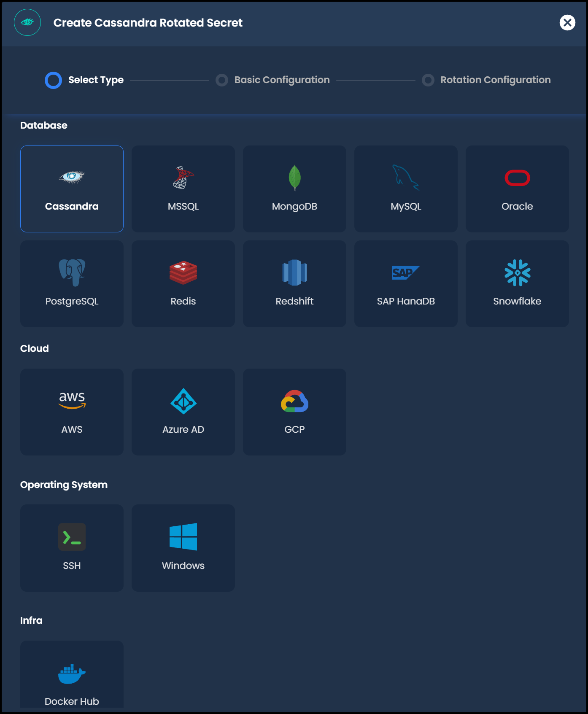Select the MySQL dolphin icon
Viewport: 588px width, 714px height.
406,178
